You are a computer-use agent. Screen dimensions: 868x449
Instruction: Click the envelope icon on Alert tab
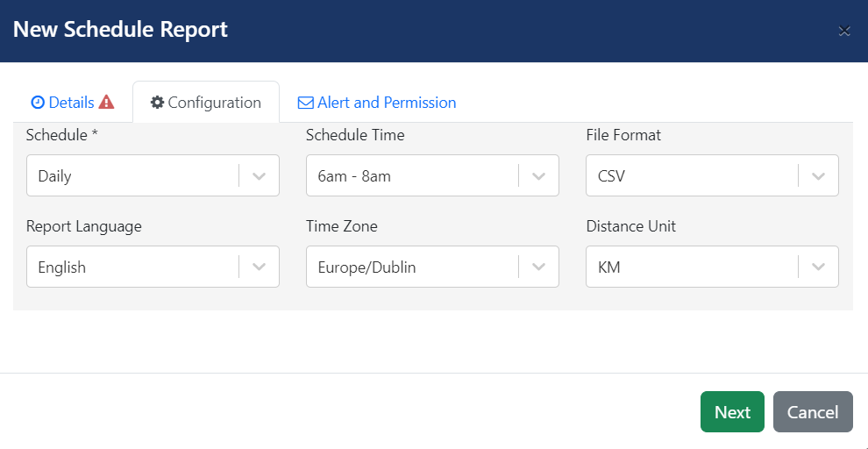306,103
